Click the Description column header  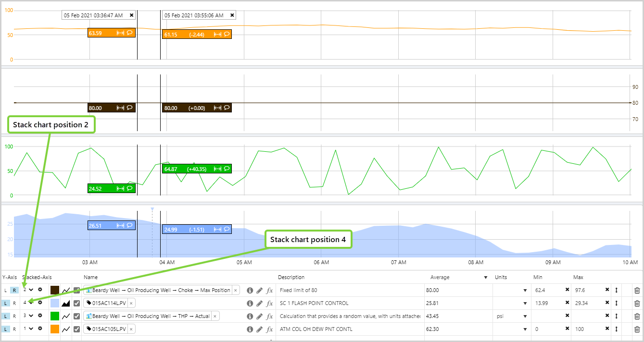[291, 277]
